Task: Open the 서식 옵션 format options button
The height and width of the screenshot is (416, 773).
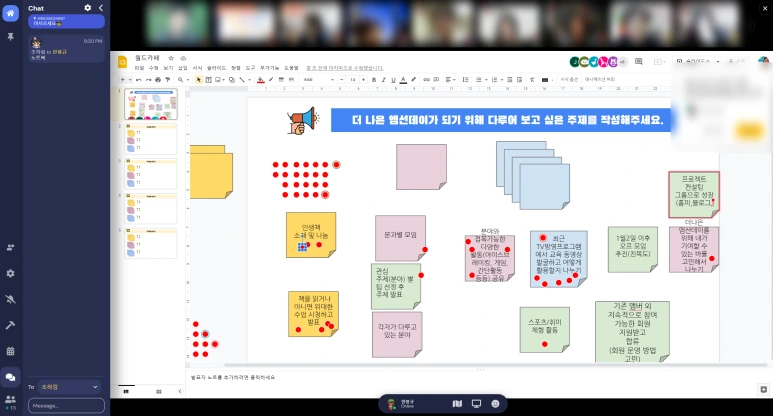Action: [569, 79]
